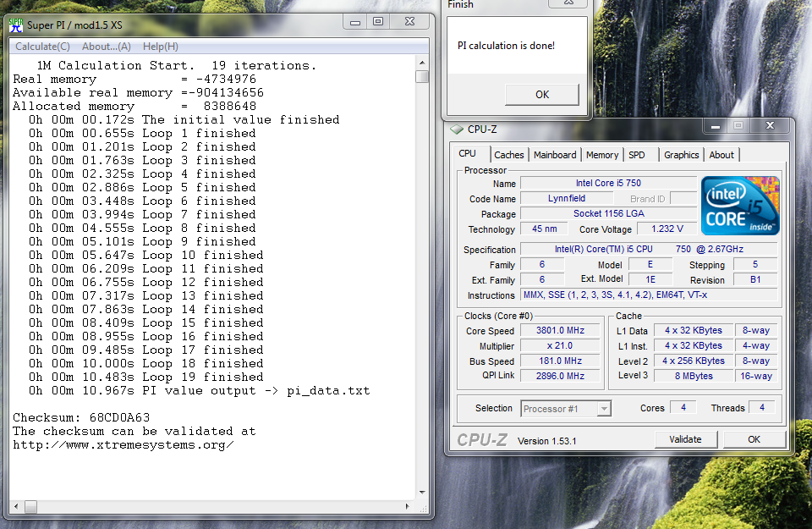
Task: Click the Validate button in CPU-Z
Action: coord(686,439)
